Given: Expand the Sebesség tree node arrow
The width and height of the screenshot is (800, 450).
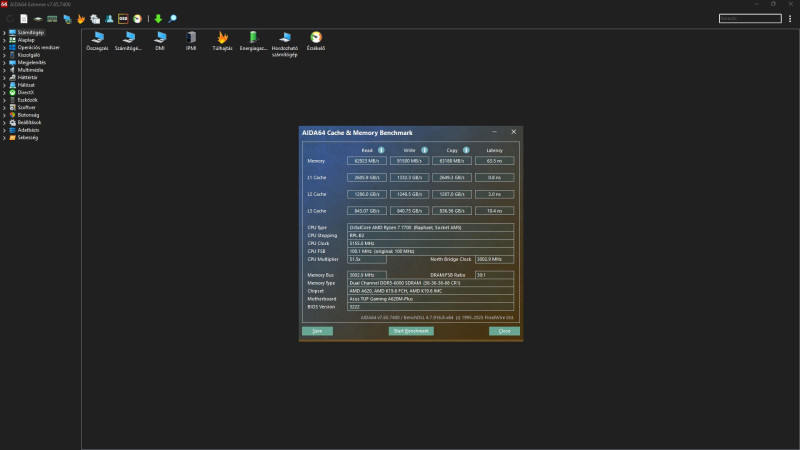Looking at the screenshot, I should 5,138.
